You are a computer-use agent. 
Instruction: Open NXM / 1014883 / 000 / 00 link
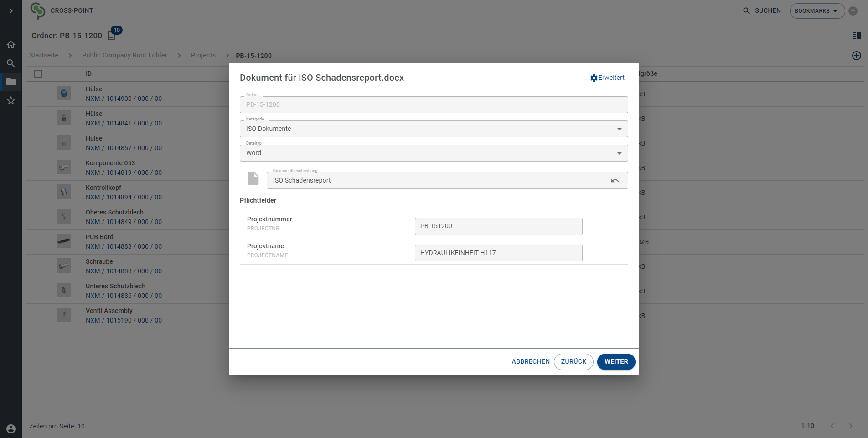click(124, 246)
